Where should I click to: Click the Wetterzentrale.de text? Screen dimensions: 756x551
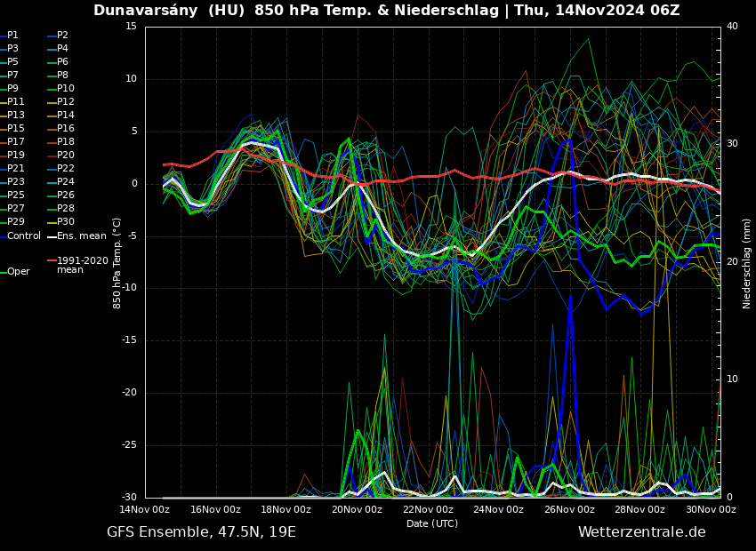click(641, 532)
